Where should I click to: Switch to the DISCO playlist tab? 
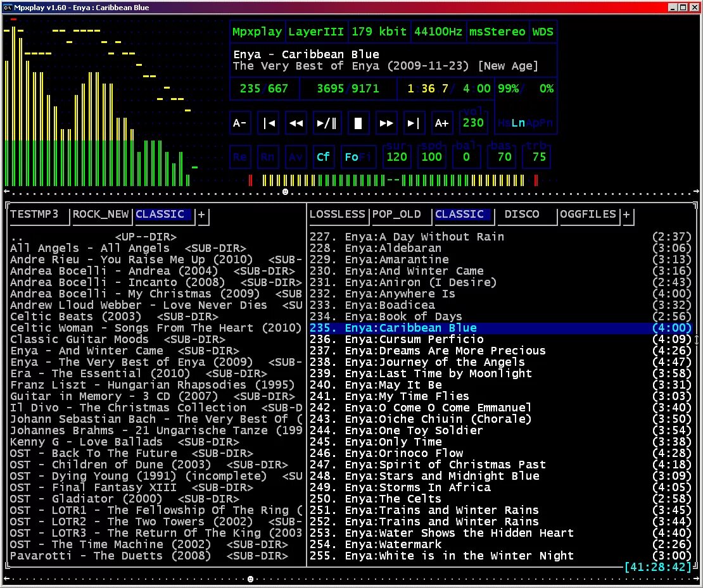[x=526, y=215]
